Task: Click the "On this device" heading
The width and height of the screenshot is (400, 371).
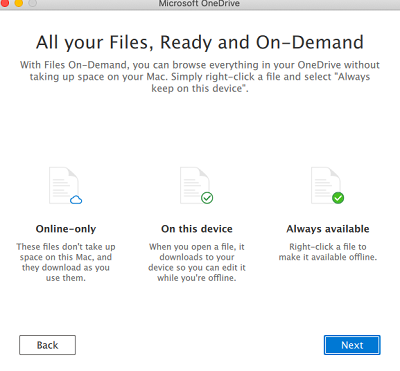Action: pos(197,229)
